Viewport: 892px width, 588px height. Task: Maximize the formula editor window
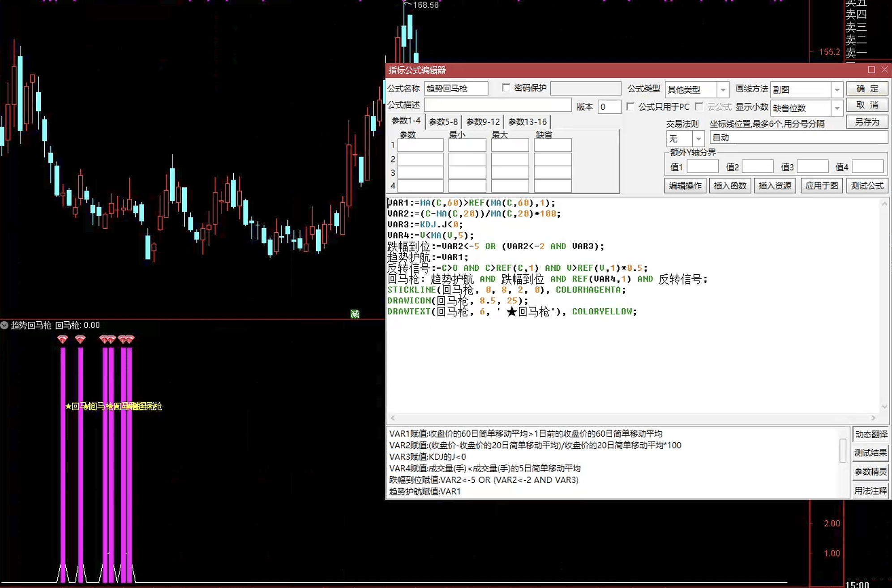click(871, 70)
